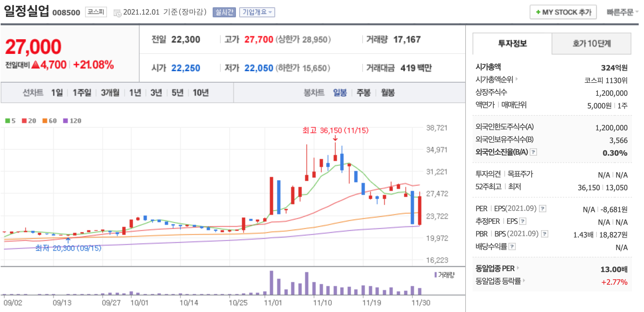Select the 3년 line chart period
The image size is (644, 312).
click(156, 93)
